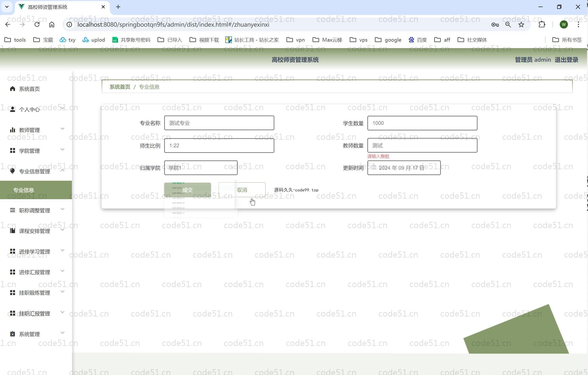Open tab search dropdown arrow

coord(7,7)
